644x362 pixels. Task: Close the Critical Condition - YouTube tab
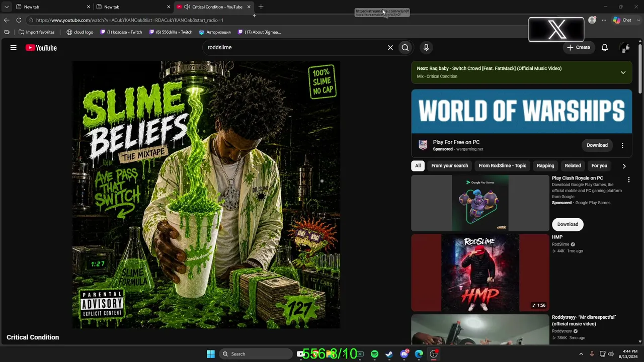pos(249,7)
